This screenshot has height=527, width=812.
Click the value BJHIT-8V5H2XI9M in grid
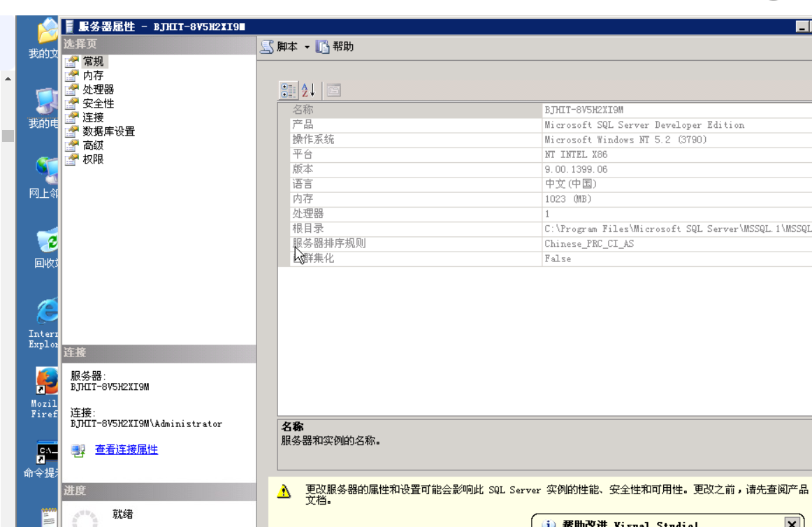tap(583, 110)
